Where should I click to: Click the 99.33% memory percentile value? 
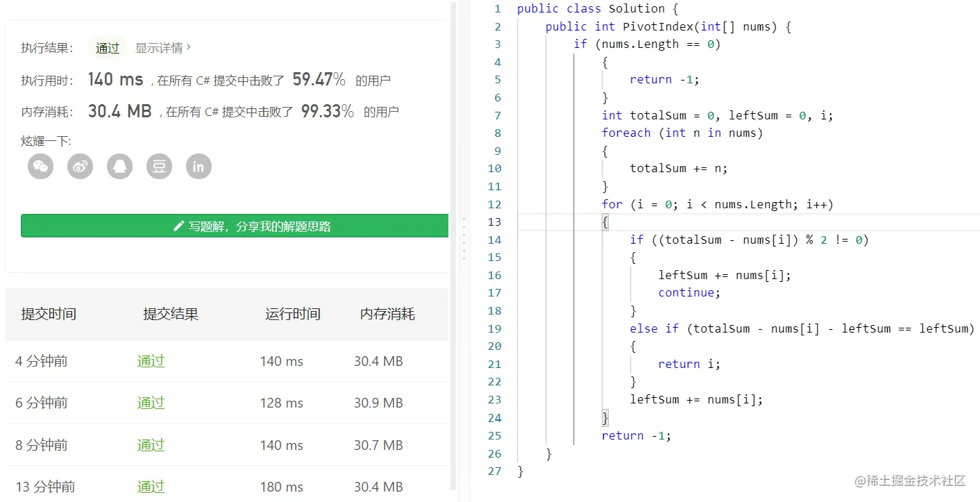328,111
